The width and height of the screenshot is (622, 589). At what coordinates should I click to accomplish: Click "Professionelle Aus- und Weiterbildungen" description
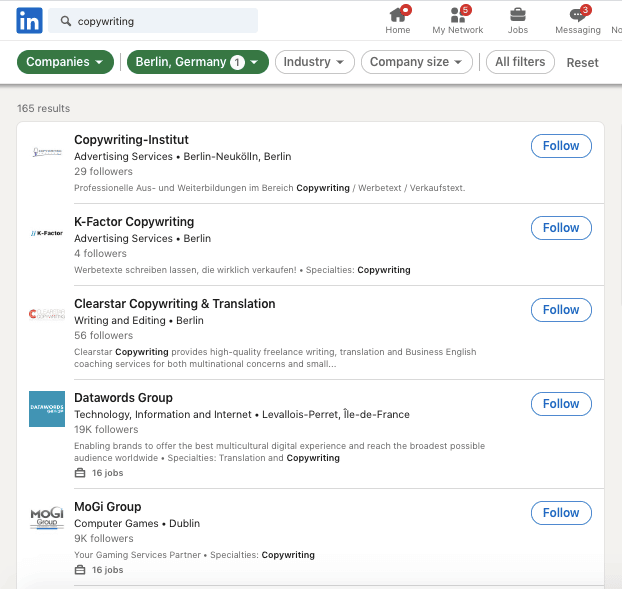[270, 188]
